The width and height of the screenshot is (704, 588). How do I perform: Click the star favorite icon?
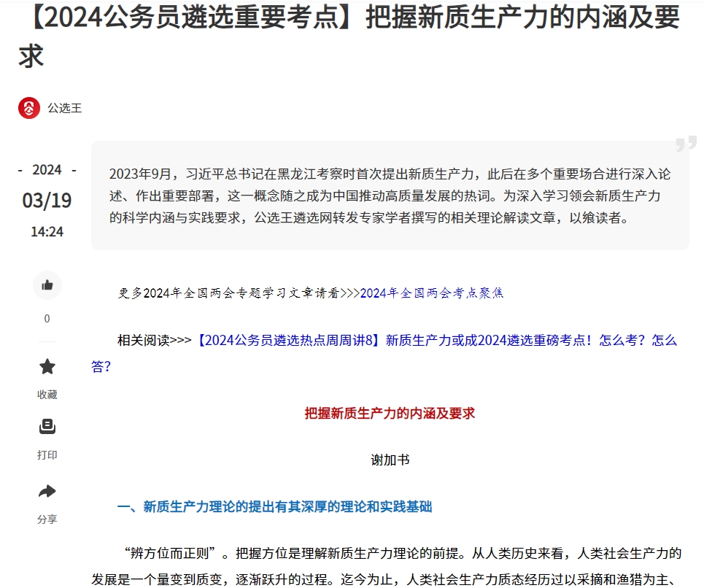tap(47, 366)
